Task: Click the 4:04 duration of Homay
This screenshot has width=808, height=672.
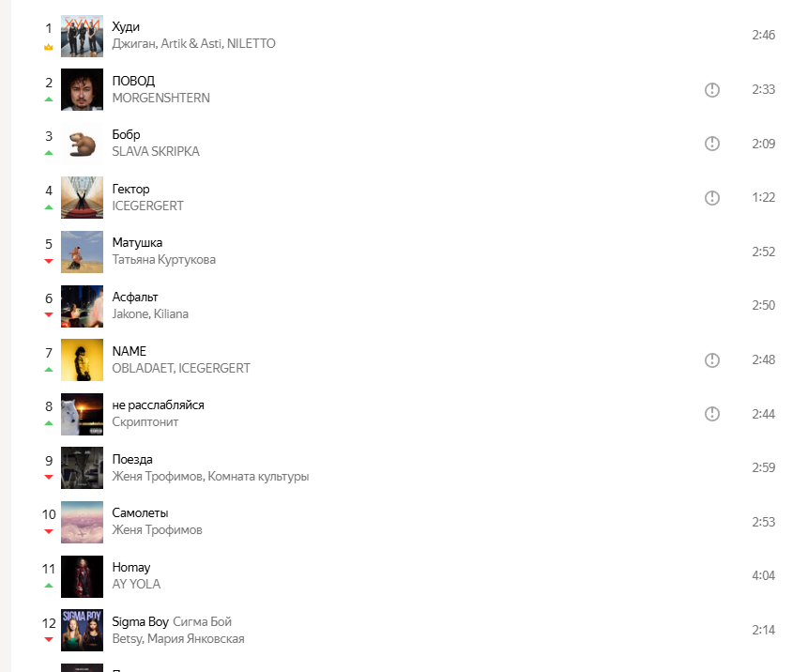Action: tap(763, 575)
